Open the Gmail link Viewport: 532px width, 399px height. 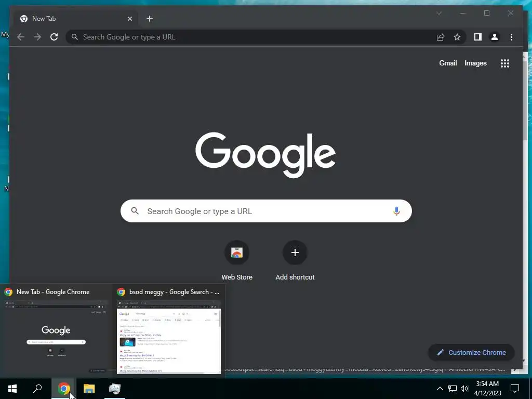point(448,63)
